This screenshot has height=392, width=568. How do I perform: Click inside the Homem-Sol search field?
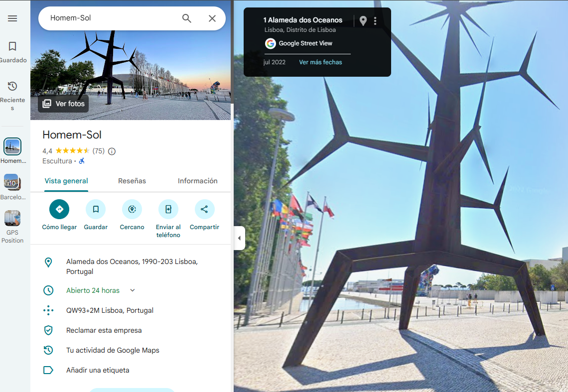pos(112,18)
